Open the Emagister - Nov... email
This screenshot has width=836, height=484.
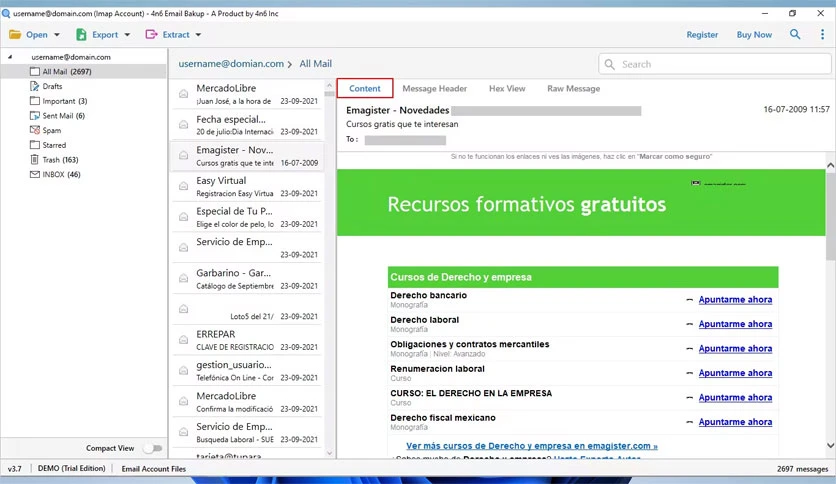click(247, 156)
